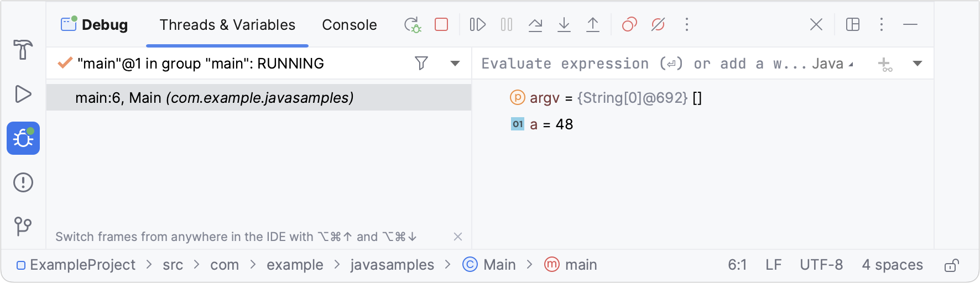Open tool window options menu

point(882,24)
